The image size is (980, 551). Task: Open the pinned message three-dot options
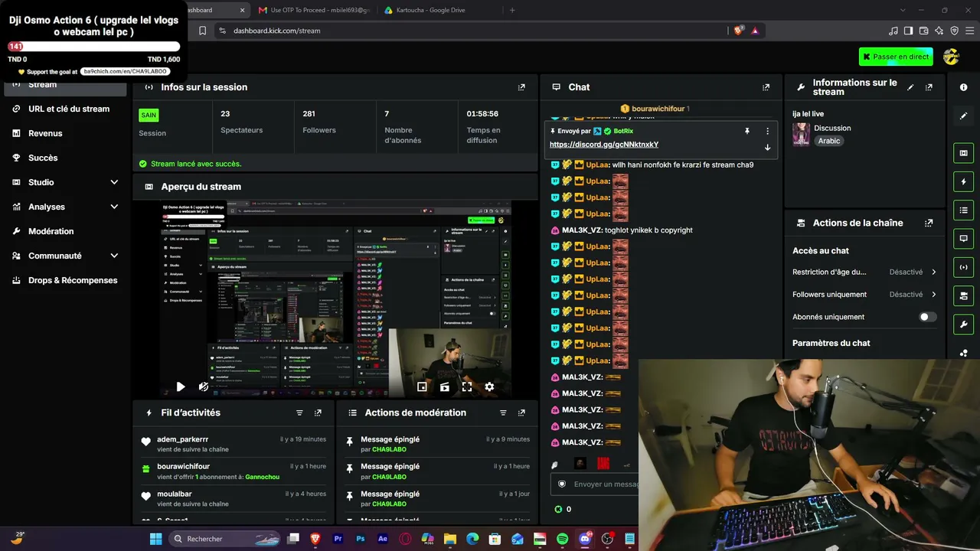pos(768,131)
